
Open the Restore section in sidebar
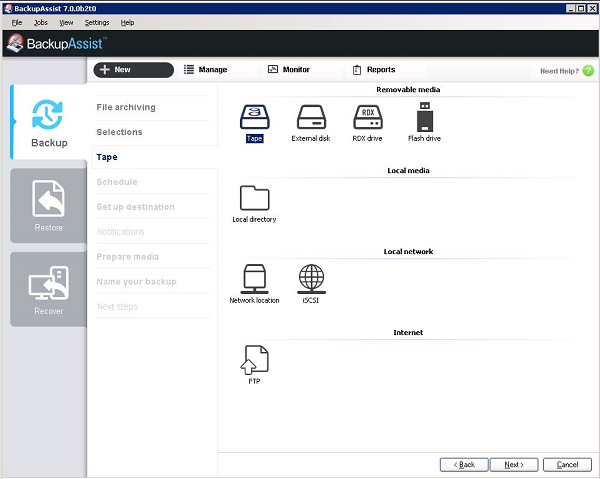pos(49,206)
